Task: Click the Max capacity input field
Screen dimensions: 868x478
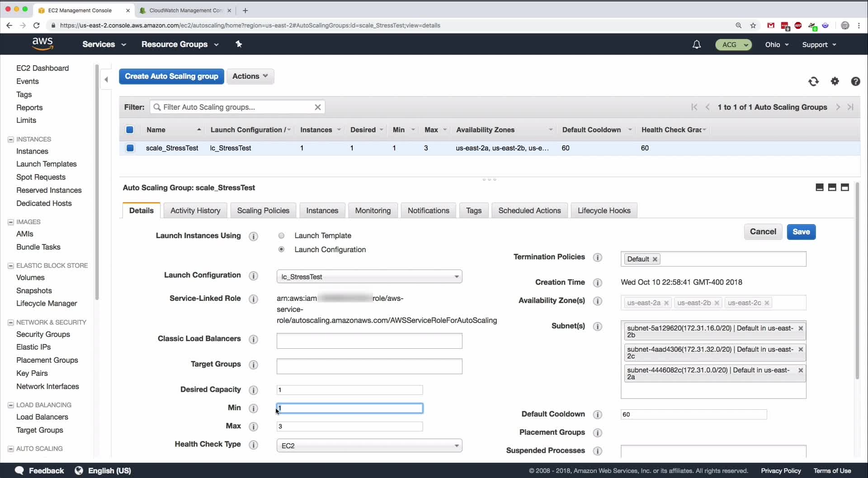Action: click(349, 426)
